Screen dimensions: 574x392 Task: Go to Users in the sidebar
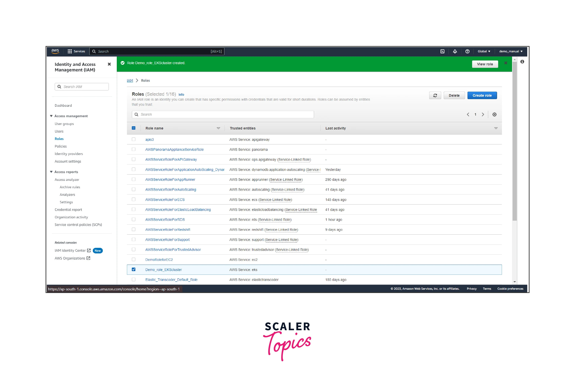pyautogui.click(x=59, y=131)
